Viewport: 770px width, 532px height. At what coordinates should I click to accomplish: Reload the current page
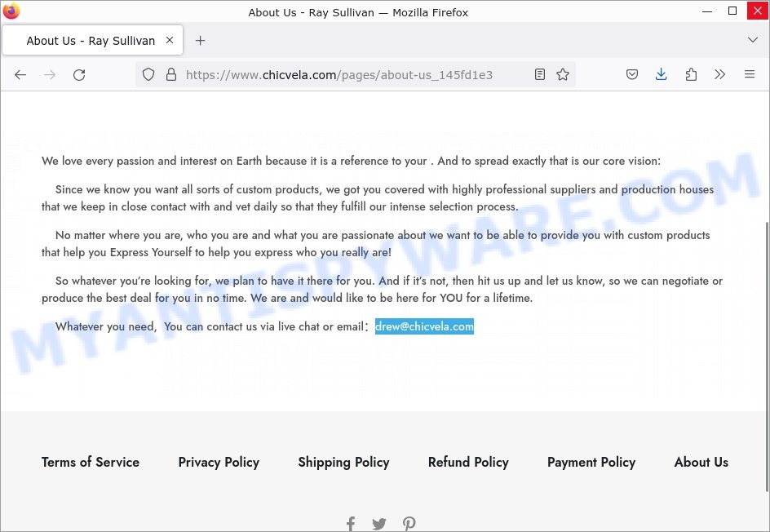[x=79, y=75]
